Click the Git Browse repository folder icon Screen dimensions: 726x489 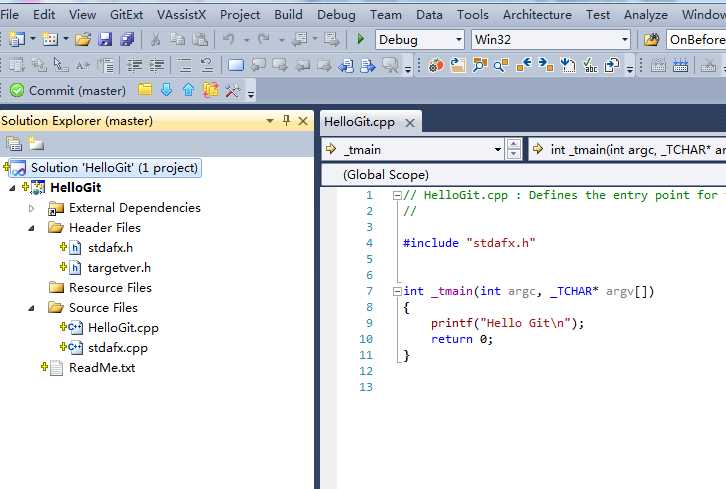click(145, 89)
